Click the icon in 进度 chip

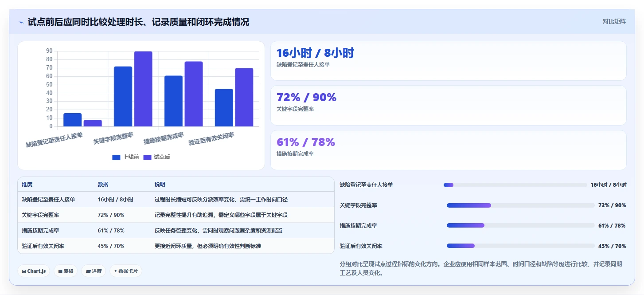pyautogui.click(x=88, y=271)
